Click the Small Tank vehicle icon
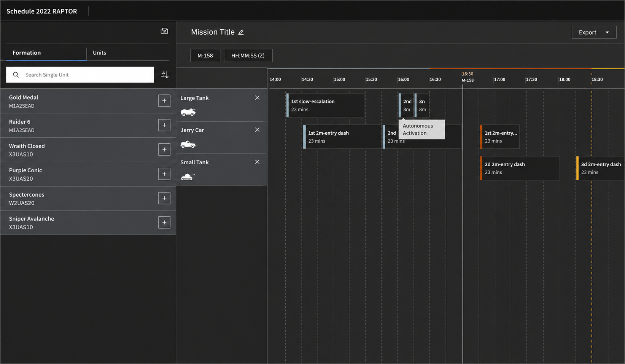The height and width of the screenshot is (364, 625). pos(188,177)
